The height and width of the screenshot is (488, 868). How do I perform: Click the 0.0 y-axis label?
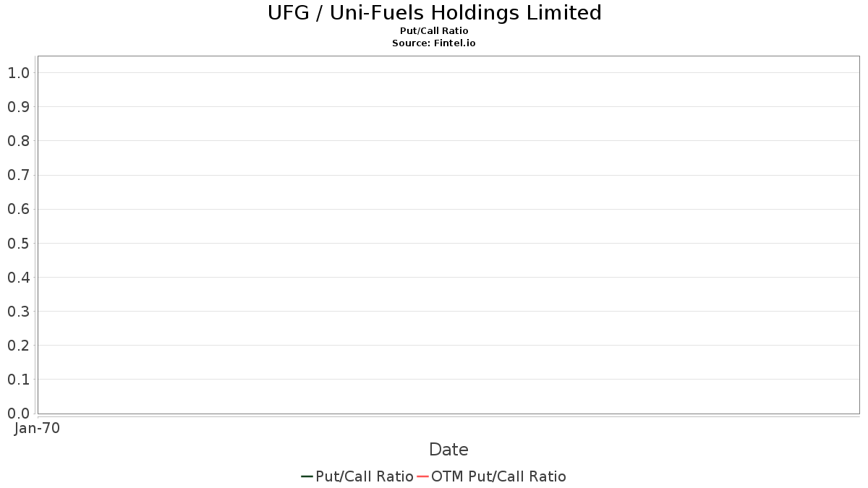click(18, 414)
